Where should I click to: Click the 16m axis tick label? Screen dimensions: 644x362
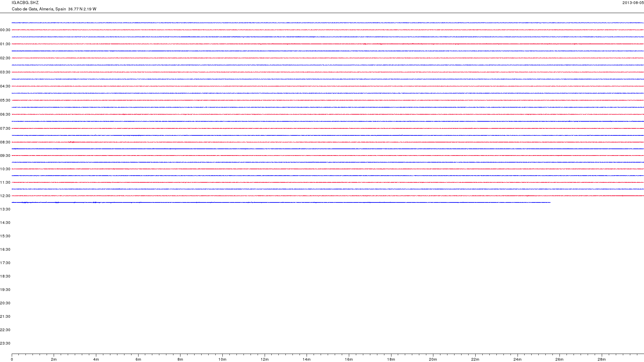349,360
